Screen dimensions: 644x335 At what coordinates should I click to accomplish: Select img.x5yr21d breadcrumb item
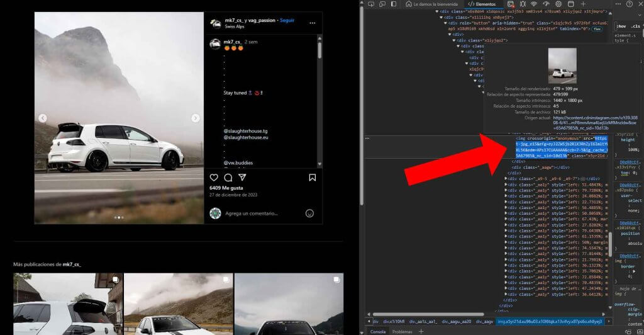click(550, 321)
